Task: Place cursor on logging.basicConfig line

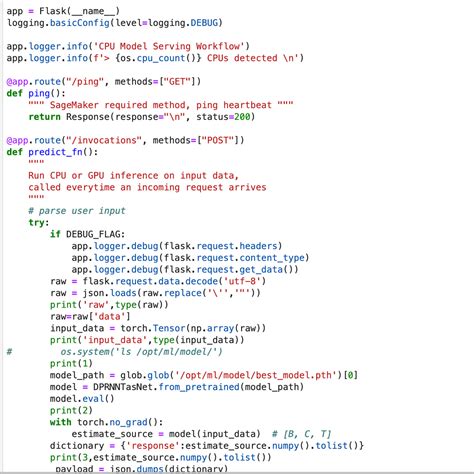Action: [115, 23]
